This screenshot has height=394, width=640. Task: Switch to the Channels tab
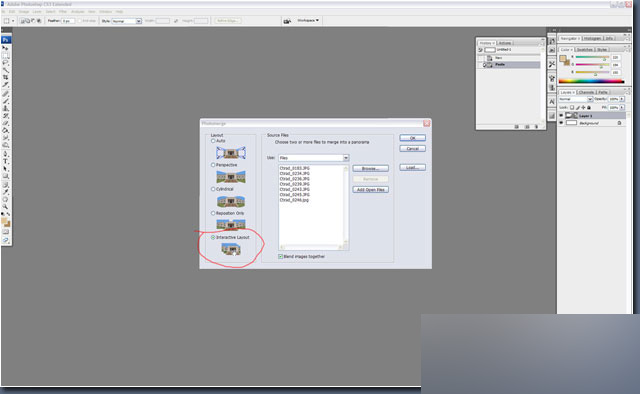point(586,92)
